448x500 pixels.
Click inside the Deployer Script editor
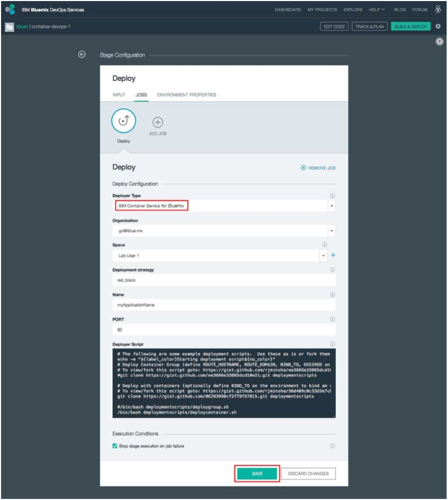pyautogui.click(x=223, y=383)
